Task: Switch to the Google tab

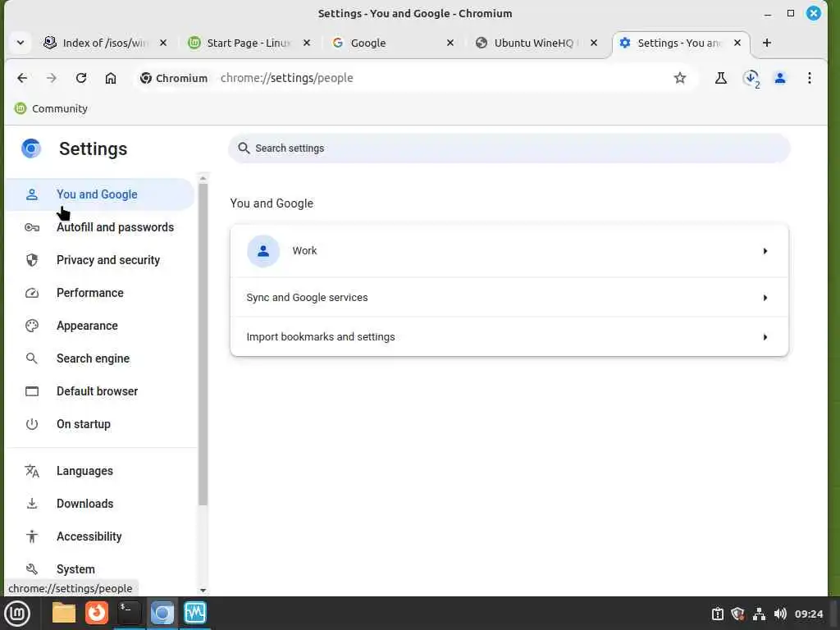Action: click(392, 43)
